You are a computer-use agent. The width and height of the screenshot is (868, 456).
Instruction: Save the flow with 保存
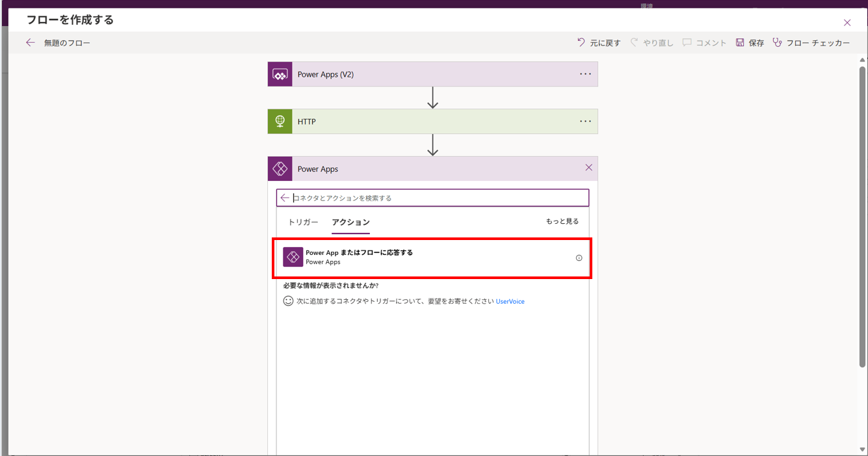pos(750,43)
